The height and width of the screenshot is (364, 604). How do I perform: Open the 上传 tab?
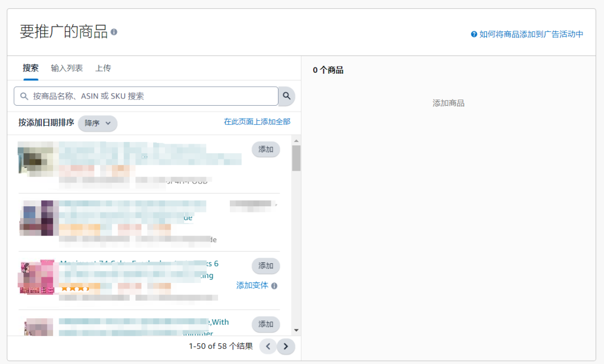103,68
